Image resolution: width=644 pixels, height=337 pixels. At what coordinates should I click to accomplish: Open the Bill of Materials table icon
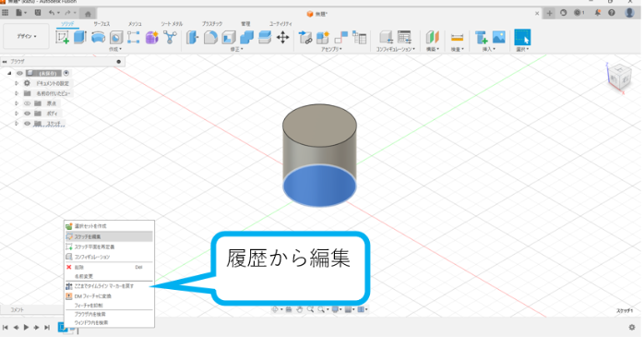pos(360,38)
